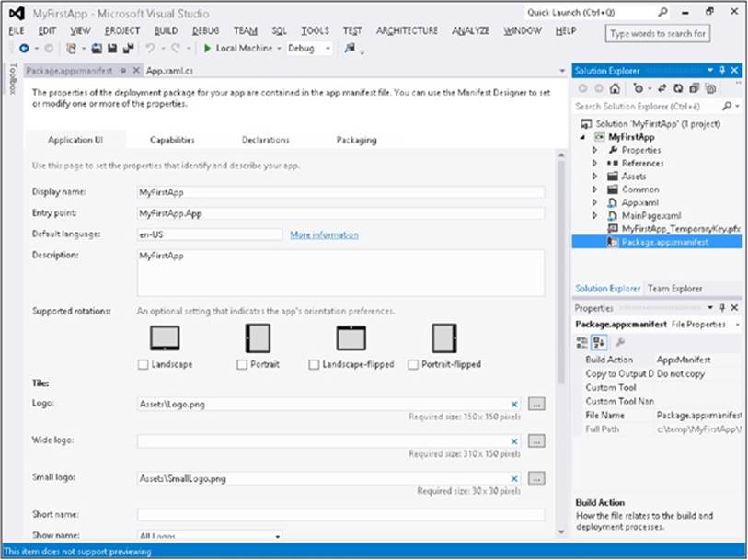Click the Solution Explorer search magnifier icon
The image size is (748, 560).
[x=727, y=106]
